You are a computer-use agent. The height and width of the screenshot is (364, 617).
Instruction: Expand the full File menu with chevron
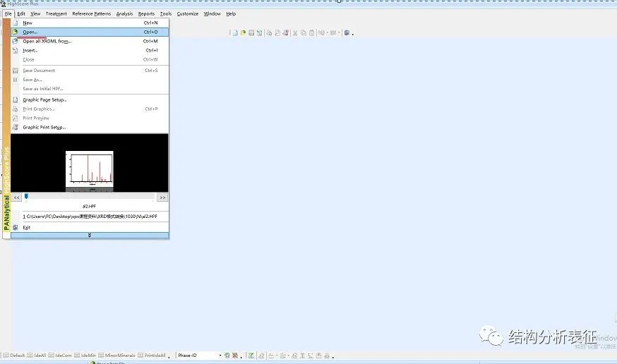(x=90, y=235)
